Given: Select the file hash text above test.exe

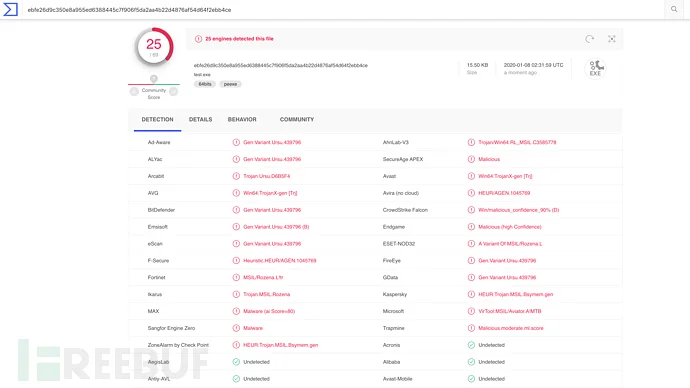Looking at the screenshot, I should [x=281, y=66].
